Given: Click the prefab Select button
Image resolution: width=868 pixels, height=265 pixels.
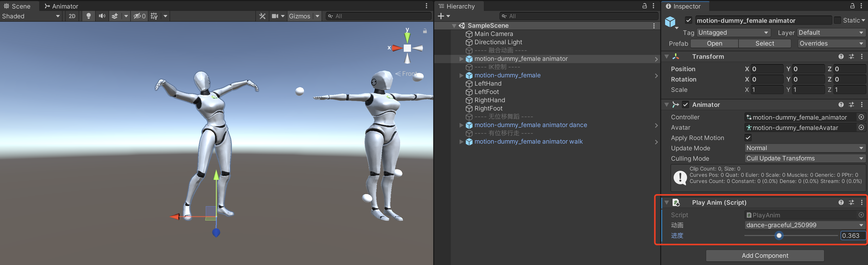Looking at the screenshot, I should [x=765, y=43].
